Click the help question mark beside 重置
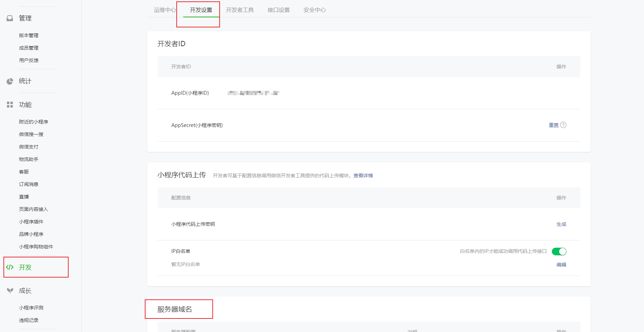Image resolution: width=644 pixels, height=332 pixels. pos(563,125)
